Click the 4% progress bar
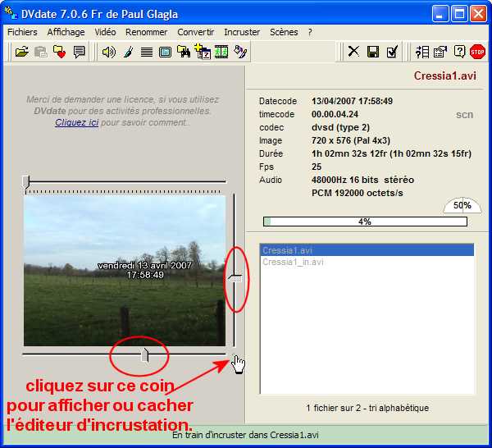Image resolution: width=492 pixels, height=448 pixels. [x=365, y=222]
